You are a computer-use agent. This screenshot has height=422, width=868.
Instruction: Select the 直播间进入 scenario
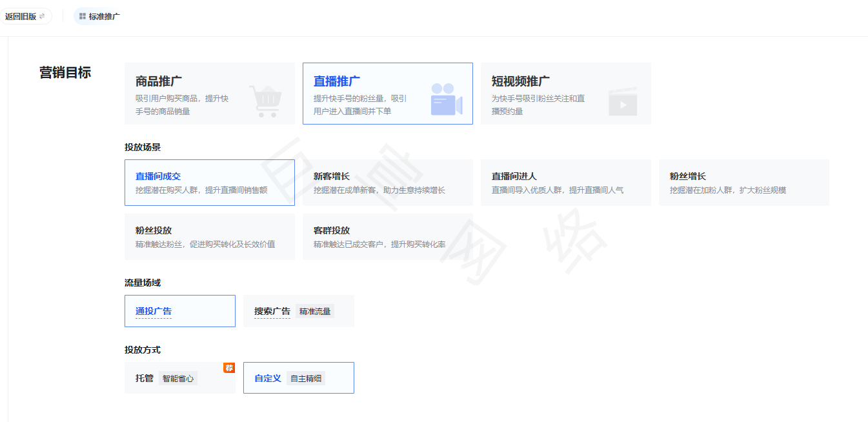coord(565,182)
